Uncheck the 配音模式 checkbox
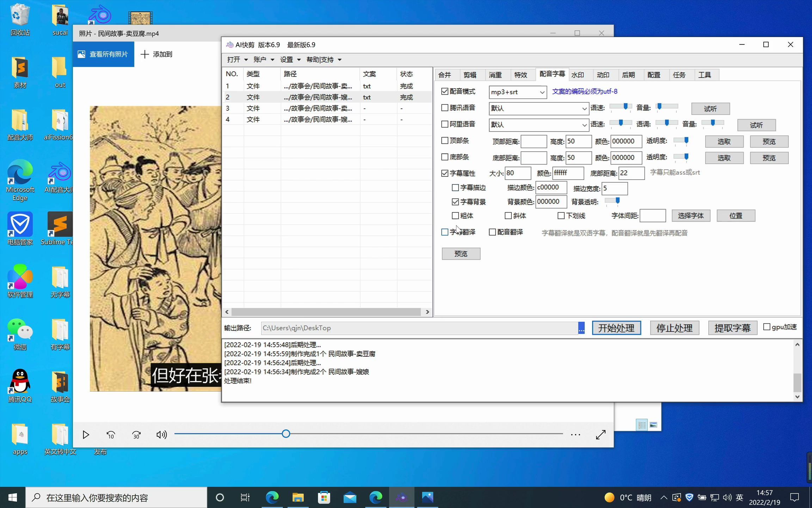 click(x=445, y=91)
